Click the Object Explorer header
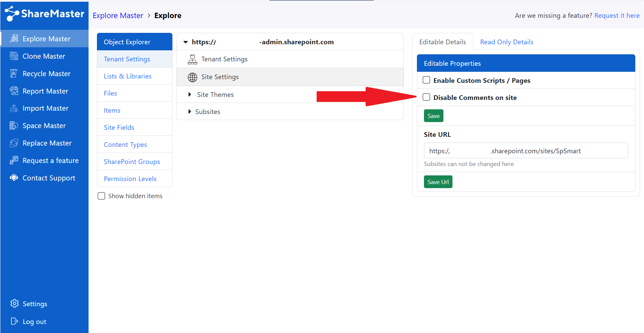The width and height of the screenshot is (644, 333). (x=135, y=42)
